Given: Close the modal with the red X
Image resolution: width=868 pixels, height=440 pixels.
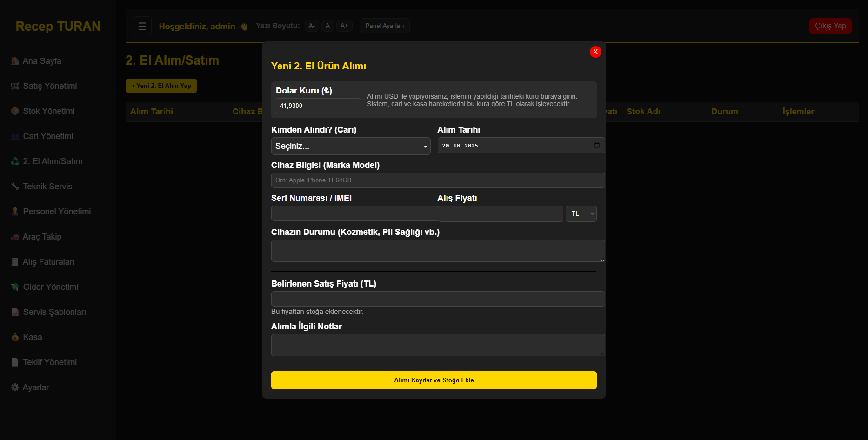Looking at the screenshot, I should pos(595,52).
